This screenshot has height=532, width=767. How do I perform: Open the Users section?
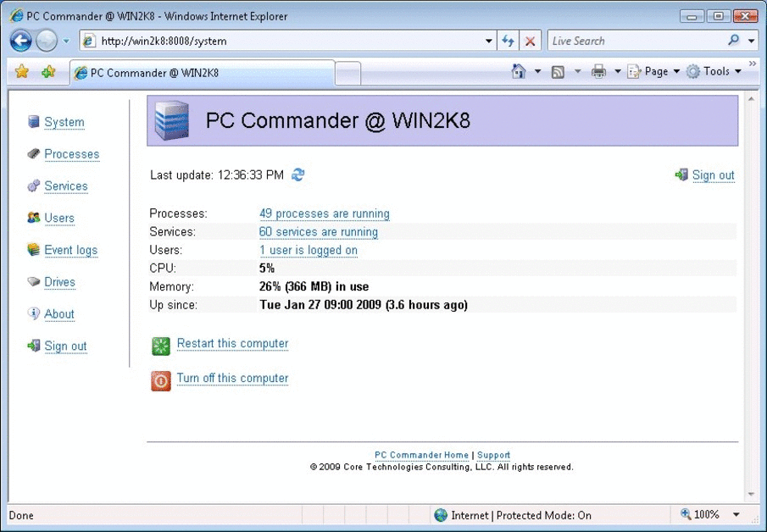pos(60,218)
